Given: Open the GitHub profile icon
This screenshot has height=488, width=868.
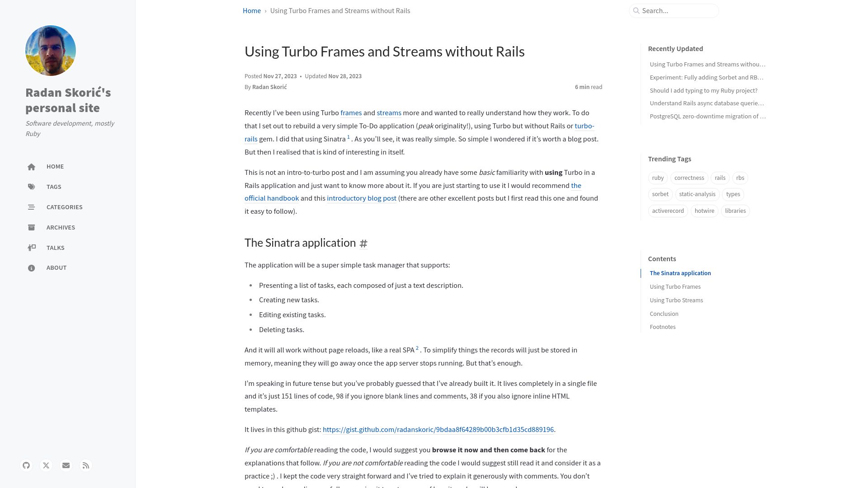Looking at the screenshot, I should coord(26,465).
